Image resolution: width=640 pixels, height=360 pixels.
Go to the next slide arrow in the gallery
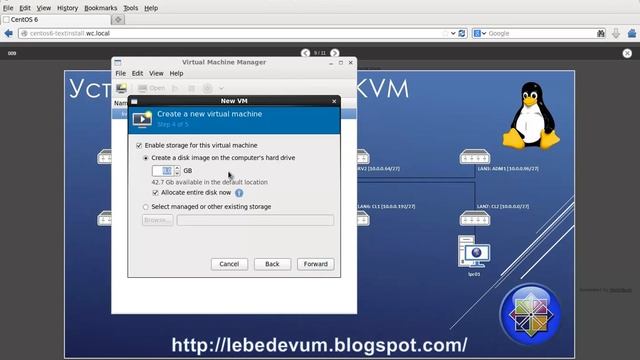click(x=334, y=53)
